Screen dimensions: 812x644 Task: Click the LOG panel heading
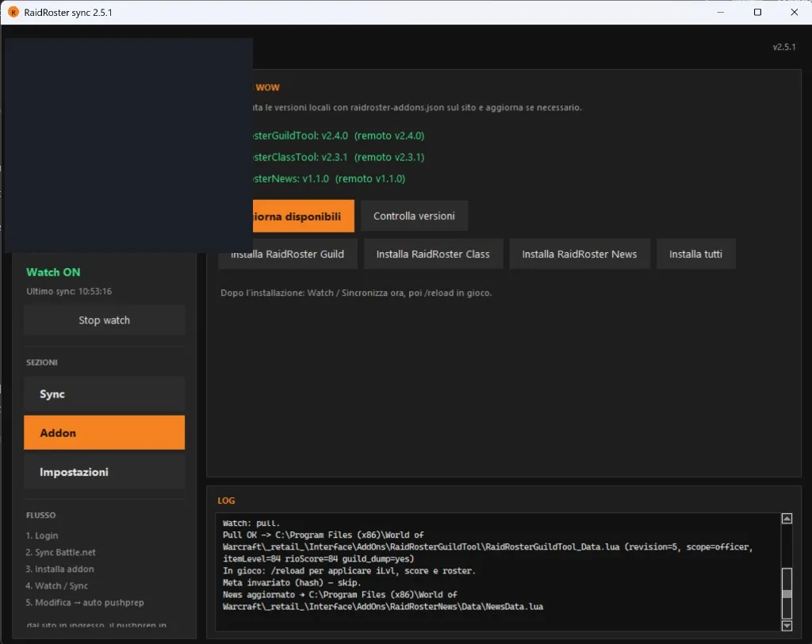(x=226, y=500)
